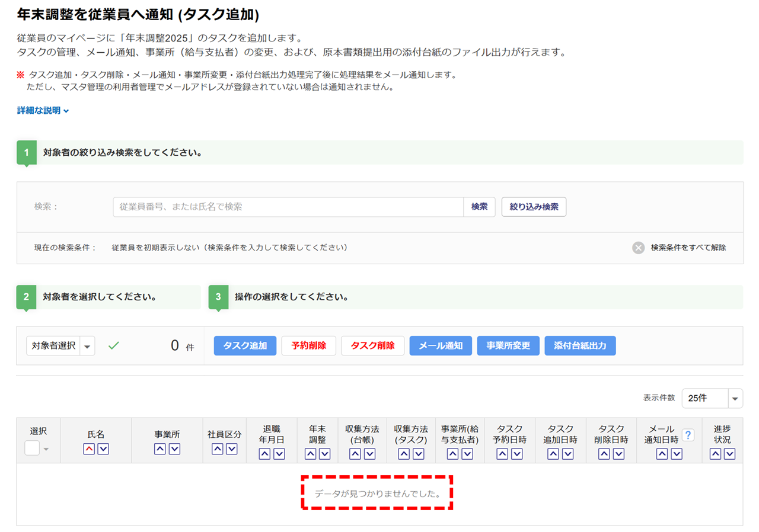Click the 検索 button next to search field
The image size is (759, 532).
(479, 207)
